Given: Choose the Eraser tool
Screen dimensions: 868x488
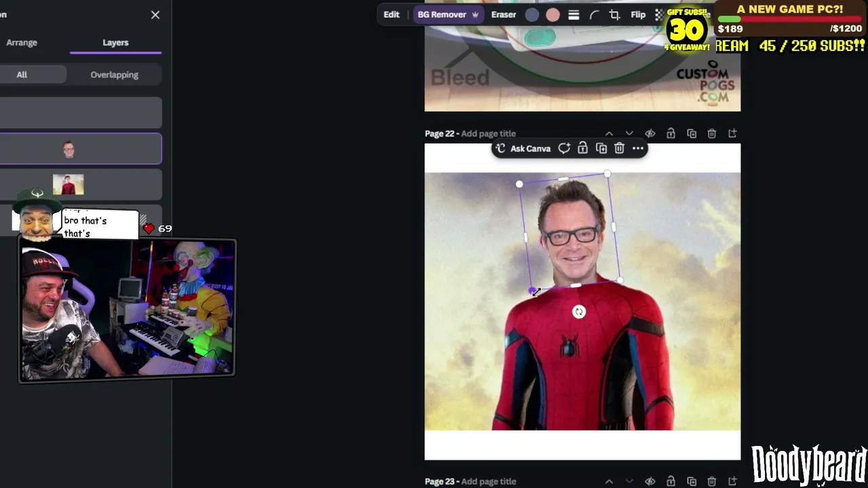Looking at the screenshot, I should click(504, 14).
